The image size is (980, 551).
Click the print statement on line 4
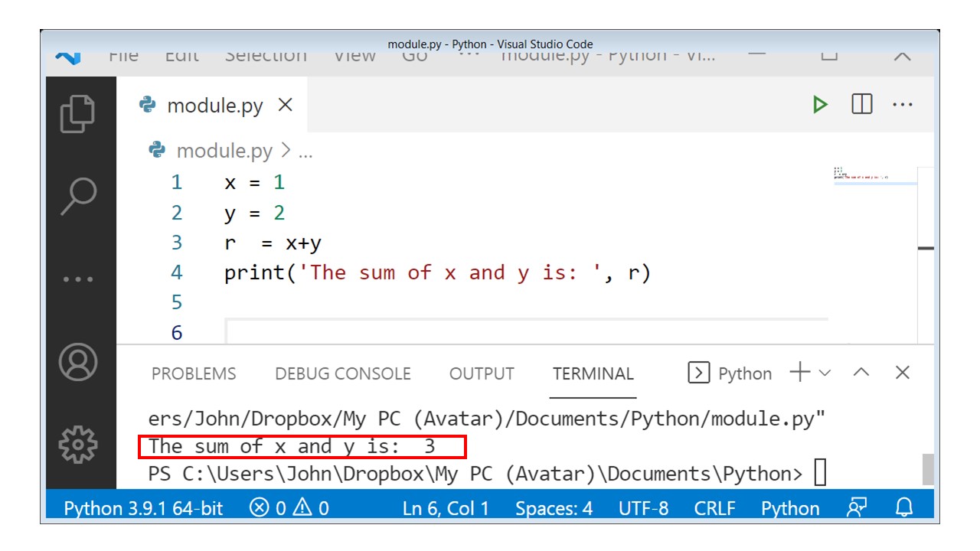tap(437, 272)
